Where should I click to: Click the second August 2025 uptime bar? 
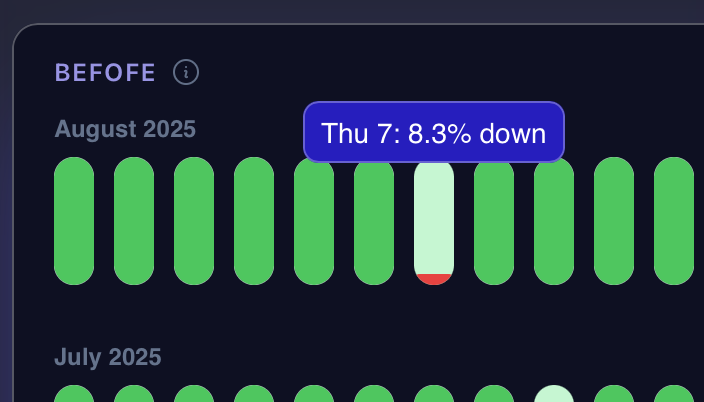point(134,221)
